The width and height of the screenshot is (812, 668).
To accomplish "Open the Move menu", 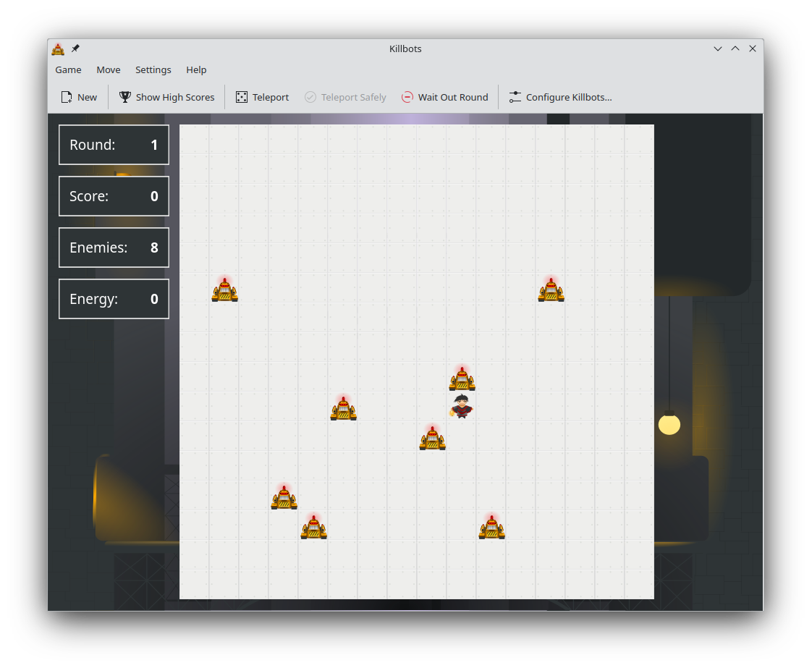I will point(109,69).
